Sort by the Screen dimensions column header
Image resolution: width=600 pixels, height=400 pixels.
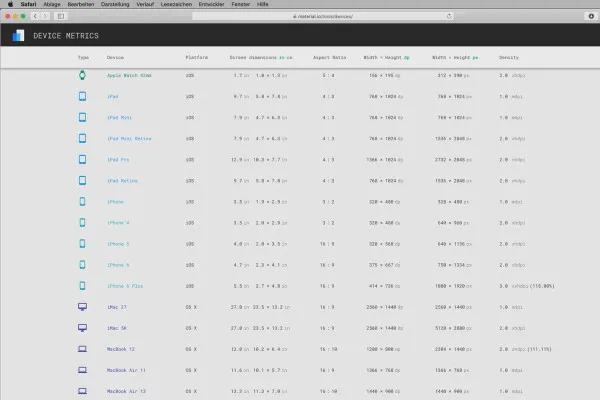pos(253,57)
